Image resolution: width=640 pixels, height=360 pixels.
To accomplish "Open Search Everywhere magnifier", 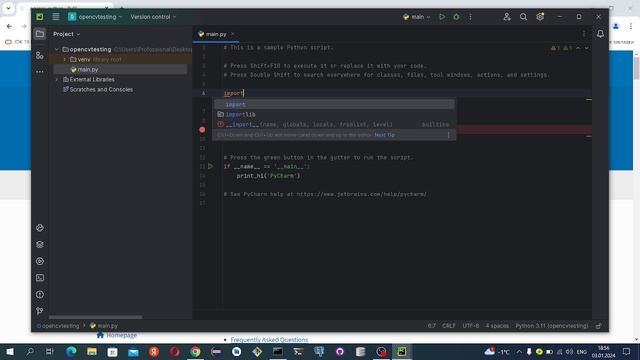I will coord(523,17).
